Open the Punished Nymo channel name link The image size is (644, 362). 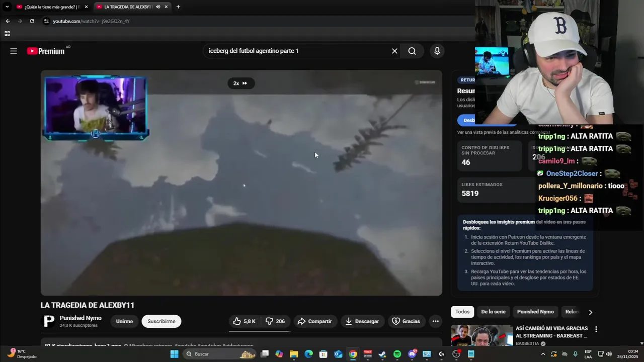tap(80, 318)
